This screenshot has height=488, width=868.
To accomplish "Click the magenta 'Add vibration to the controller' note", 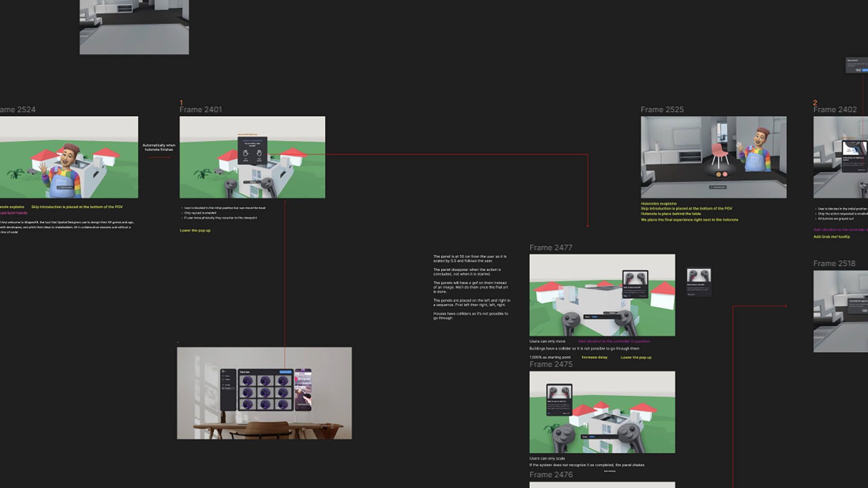I will [x=614, y=342].
